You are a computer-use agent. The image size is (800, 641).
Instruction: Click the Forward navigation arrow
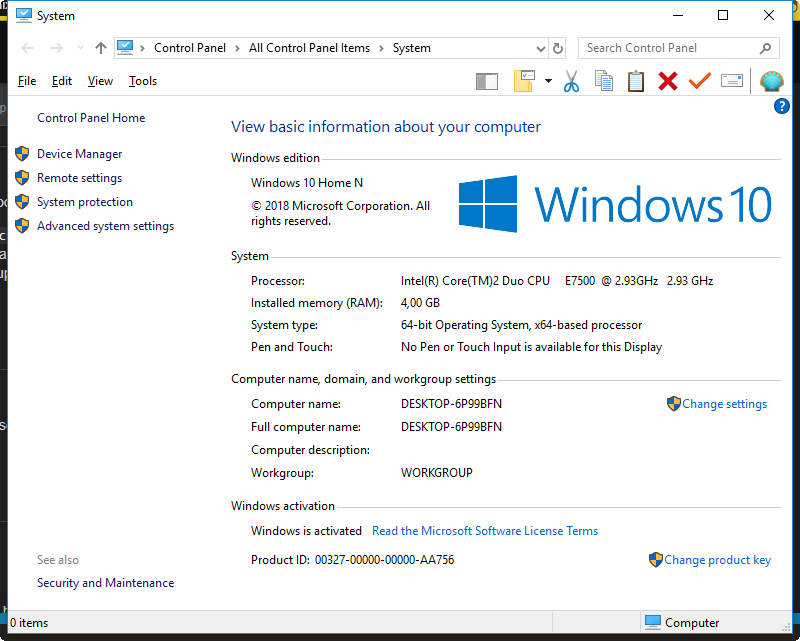[x=57, y=48]
